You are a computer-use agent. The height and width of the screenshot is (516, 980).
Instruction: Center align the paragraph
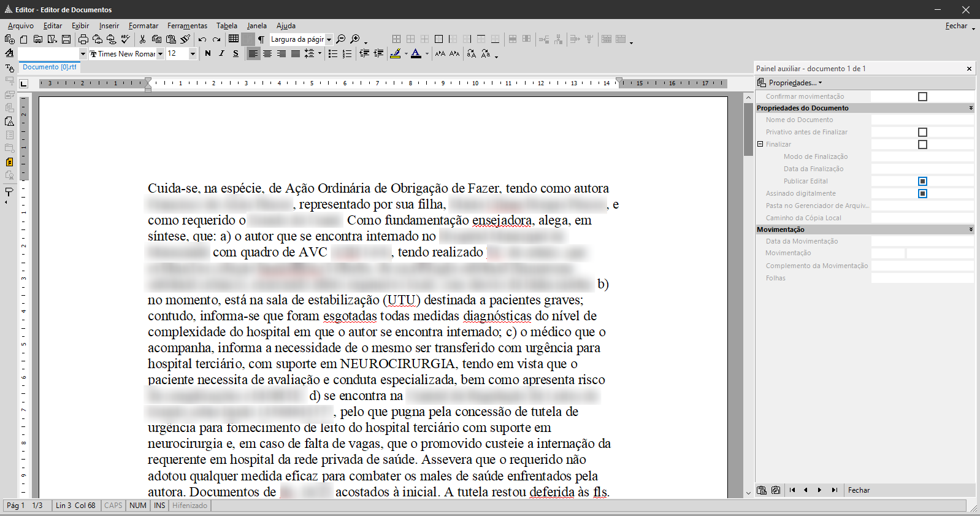click(x=267, y=53)
